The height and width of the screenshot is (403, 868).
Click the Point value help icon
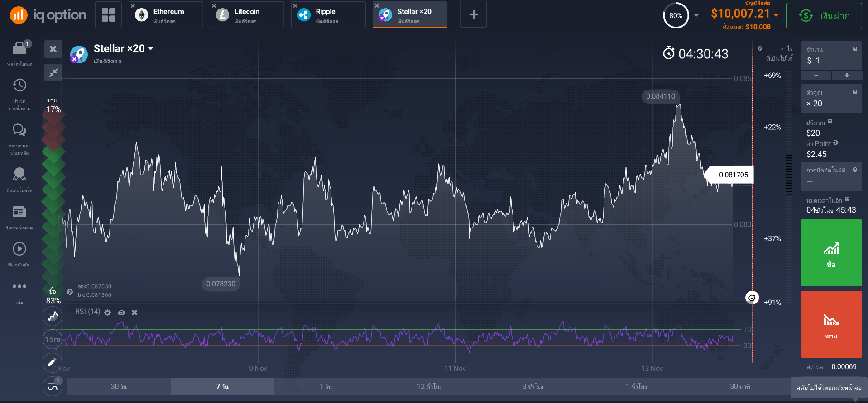[x=835, y=142]
